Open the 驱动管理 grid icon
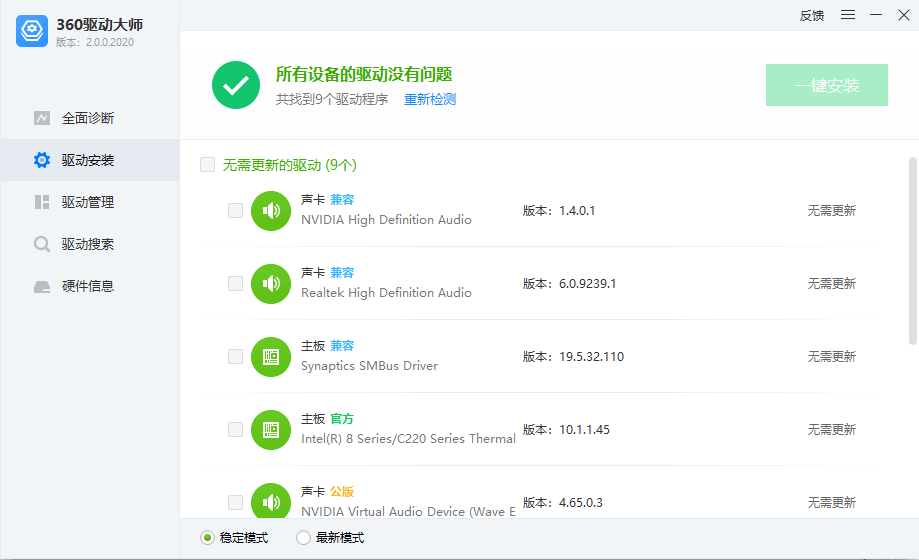This screenshot has width=919, height=560. (x=42, y=202)
